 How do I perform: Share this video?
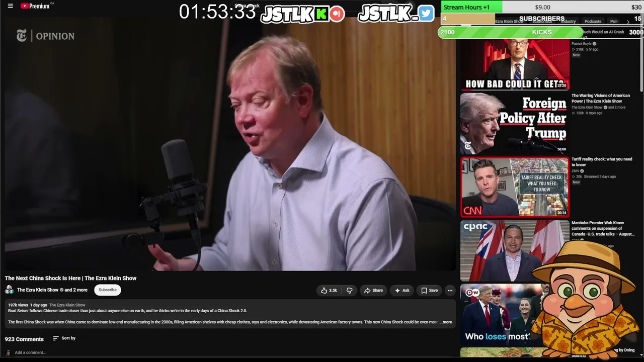373,290
